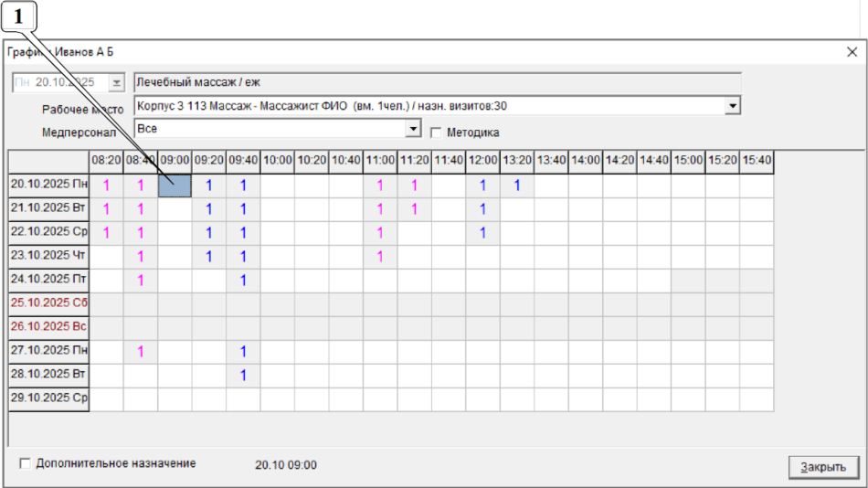Click the Лечебный массаж / еж text field

(x=437, y=82)
